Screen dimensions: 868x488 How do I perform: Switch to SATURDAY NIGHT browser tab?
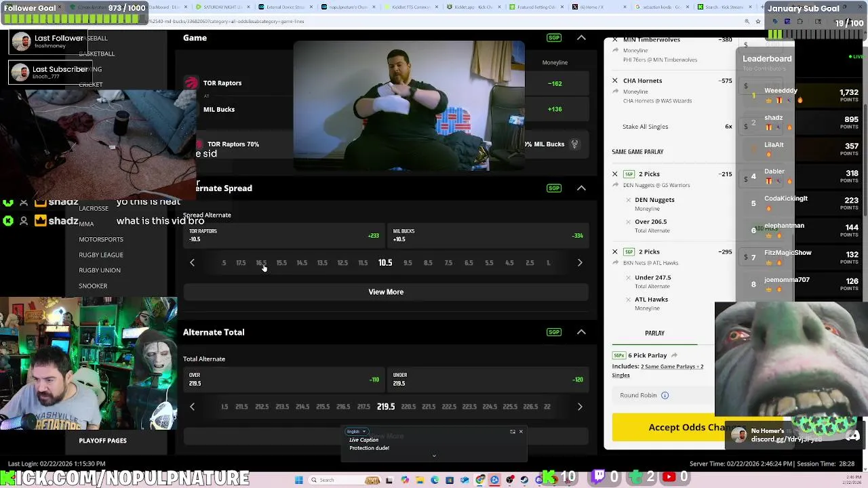click(225, 7)
